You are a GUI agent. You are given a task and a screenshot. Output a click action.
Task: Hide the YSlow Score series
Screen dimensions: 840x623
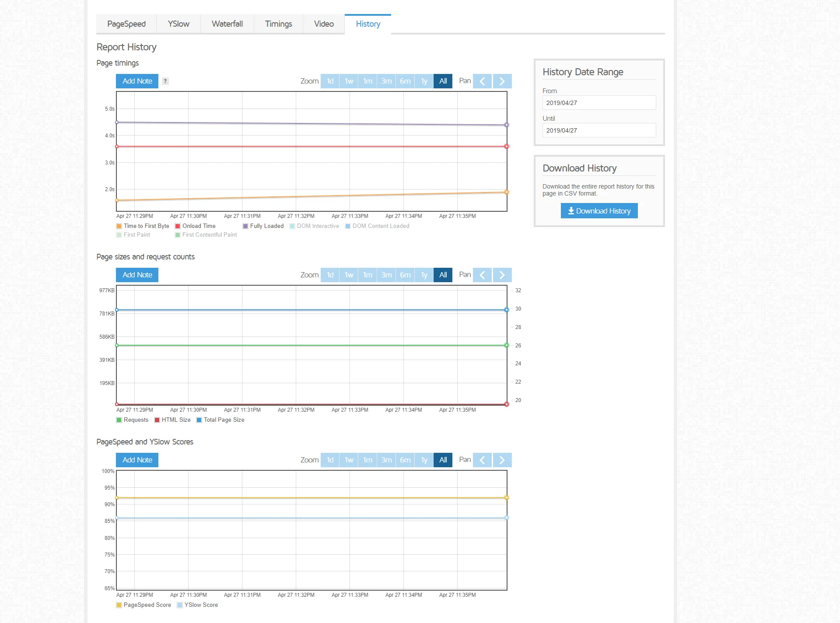[x=201, y=605]
